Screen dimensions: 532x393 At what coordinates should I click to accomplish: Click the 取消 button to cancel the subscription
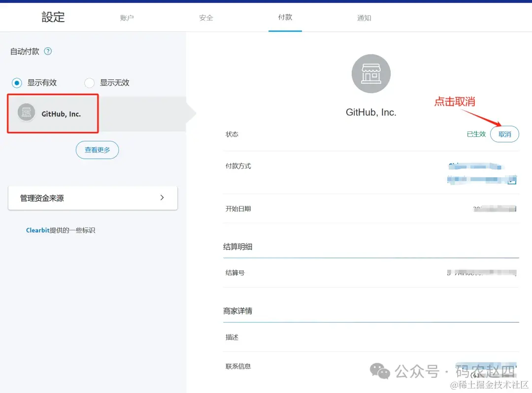pyautogui.click(x=504, y=133)
